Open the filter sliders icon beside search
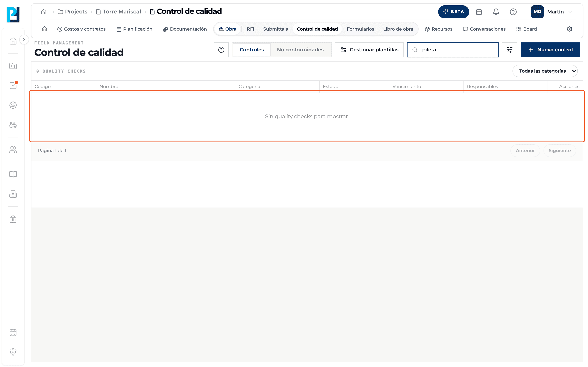 pos(509,50)
